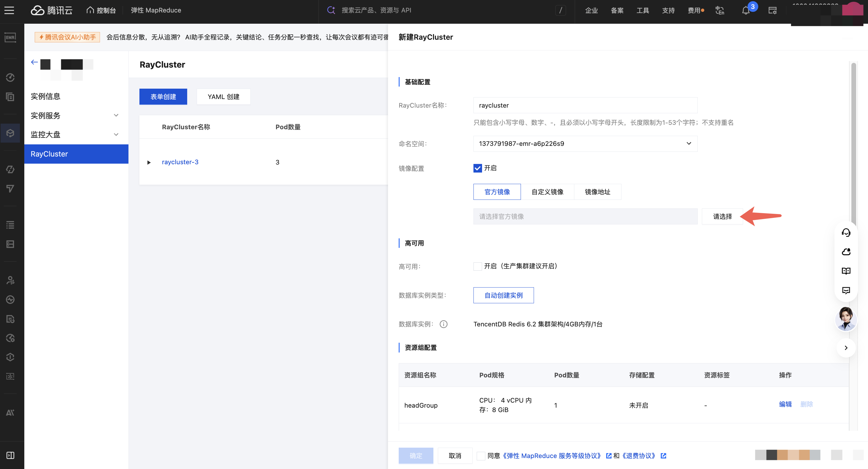Switch to the 表单创建 tab

click(x=163, y=97)
